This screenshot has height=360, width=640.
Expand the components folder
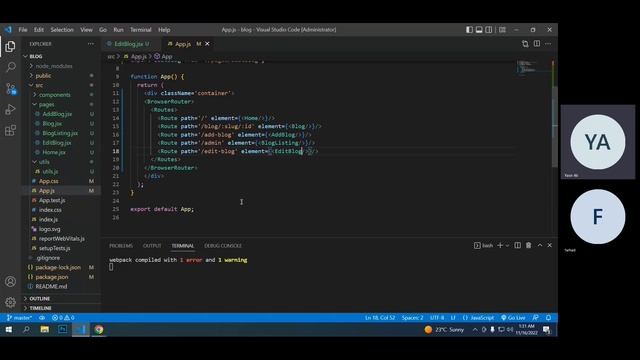tap(35, 95)
